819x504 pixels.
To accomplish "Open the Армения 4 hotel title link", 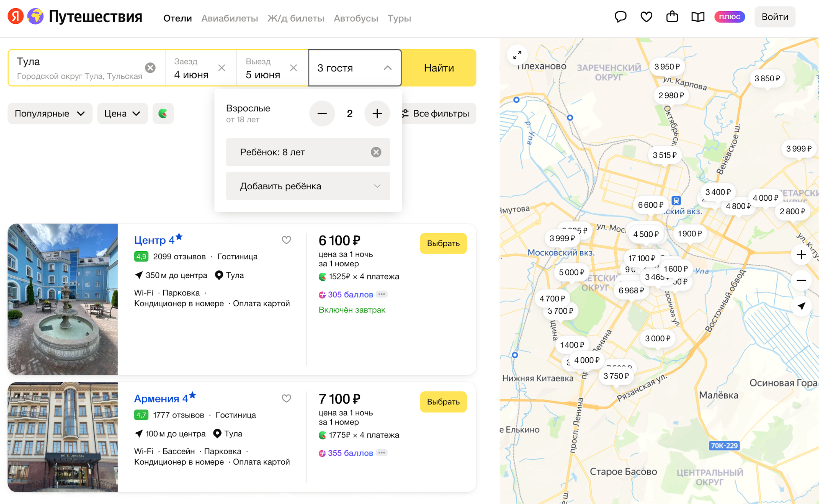I will tap(165, 398).
